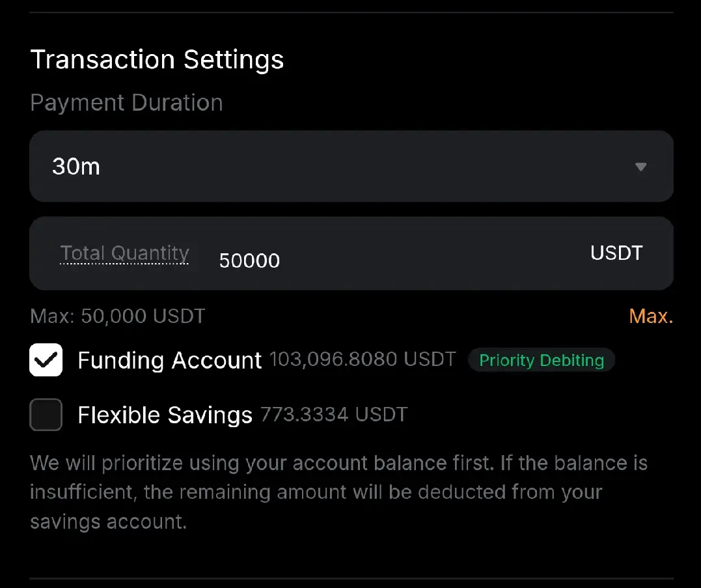Click the 773.3334 USDT savings balance
701x588 pixels.
(x=334, y=414)
